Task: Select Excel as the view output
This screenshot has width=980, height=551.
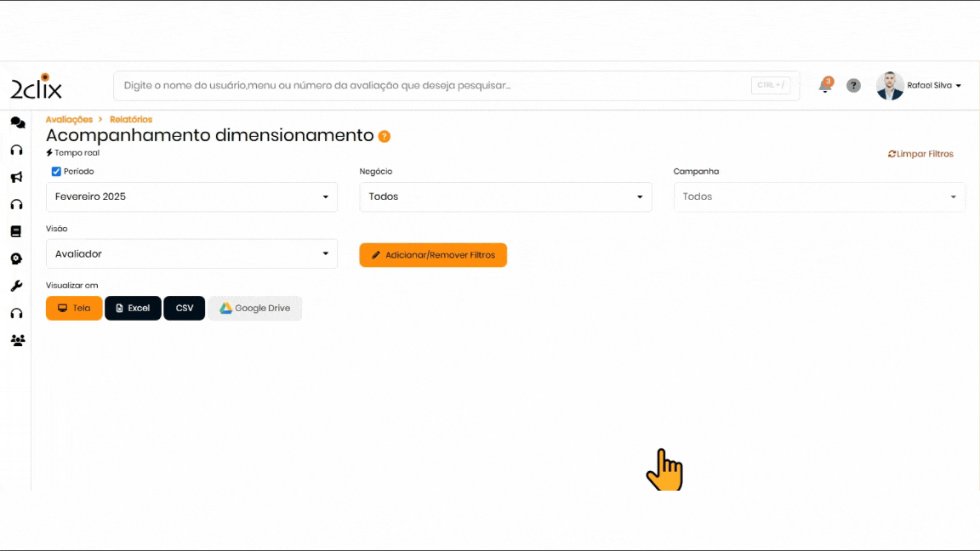Action: point(133,308)
